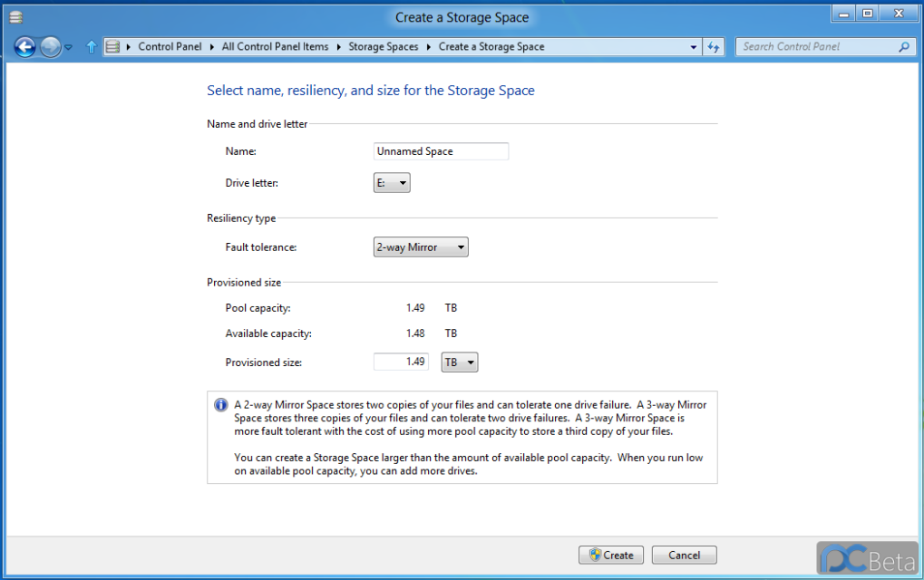
Task: Click the Forward navigation arrow
Action: (51, 47)
